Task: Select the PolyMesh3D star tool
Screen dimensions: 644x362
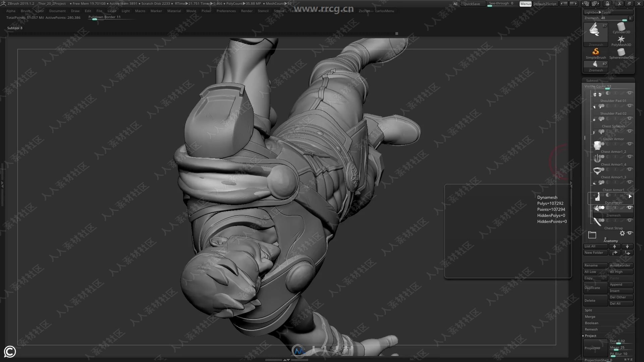Action: coord(621,41)
